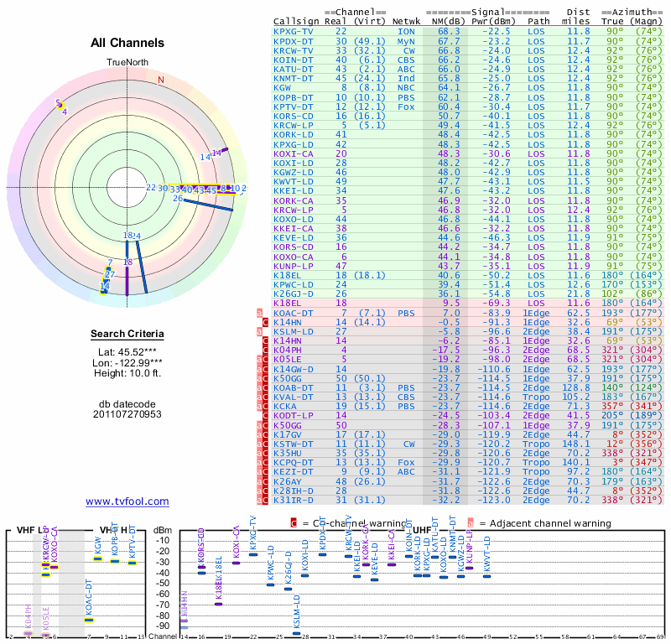671x644 pixels.
Task: Select the KPTV-DT callsign in the table
Action: click(294, 107)
